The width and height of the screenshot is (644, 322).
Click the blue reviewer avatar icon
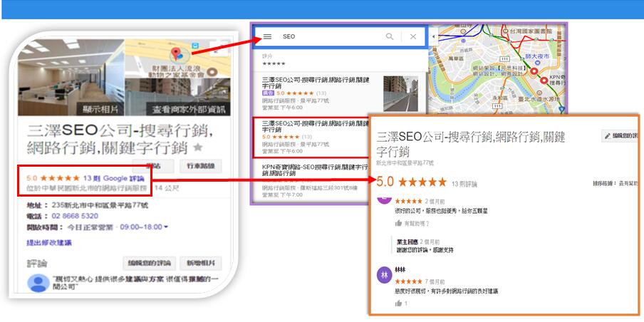pyautogui.click(x=38, y=284)
